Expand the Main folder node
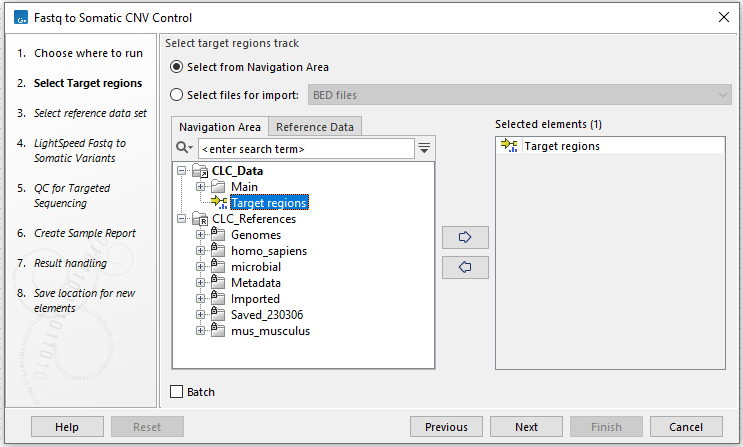This screenshot has width=743, height=447. [x=200, y=187]
